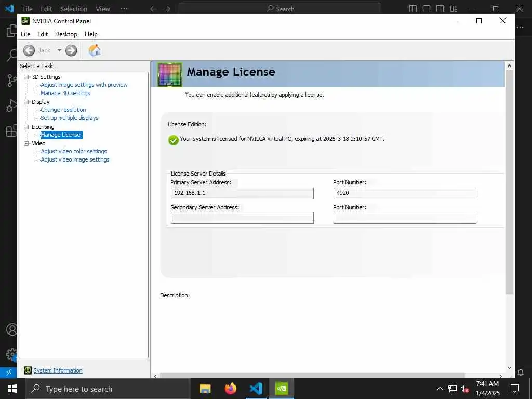Screen dimensions: 532x399
Task: Click the horizontal scrollbar left arrow
Action: coord(155,376)
